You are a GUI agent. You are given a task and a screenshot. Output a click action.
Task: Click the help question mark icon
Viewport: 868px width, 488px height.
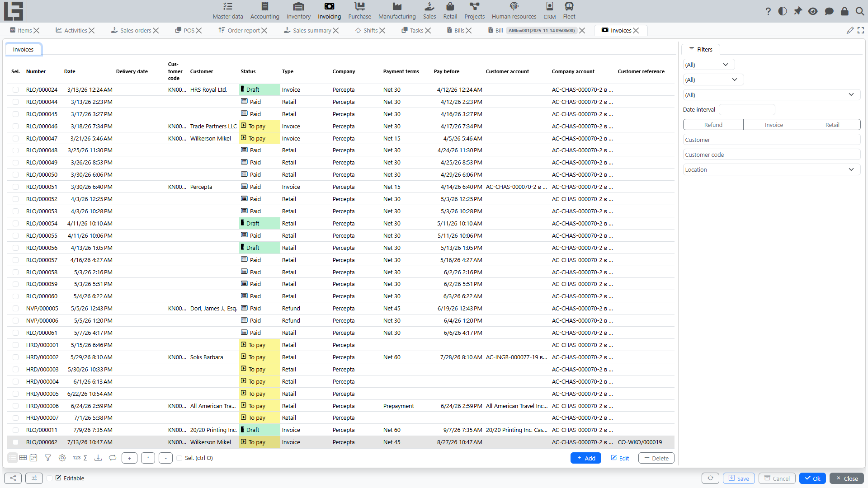point(768,11)
